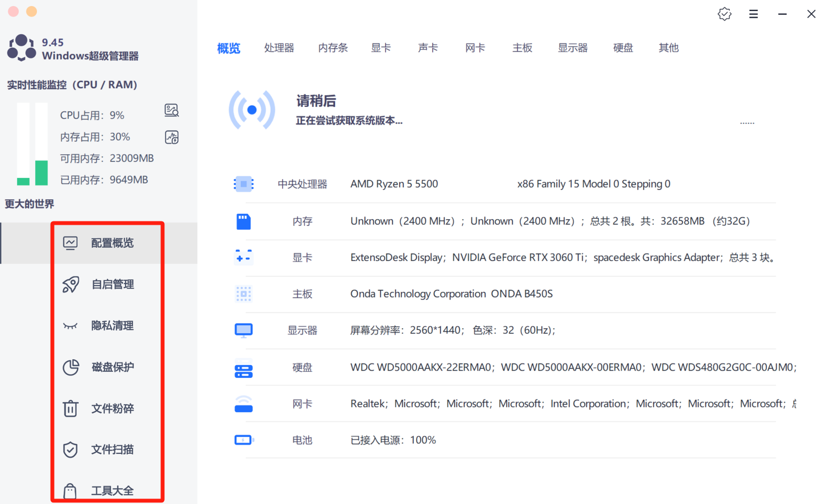Click the 内存 memory card icon

pos(243,221)
